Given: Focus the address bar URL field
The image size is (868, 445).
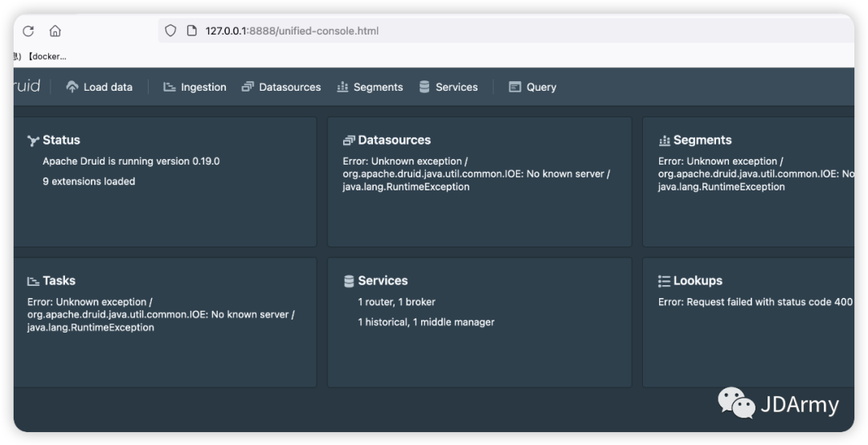Looking at the screenshot, I should [x=506, y=31].
